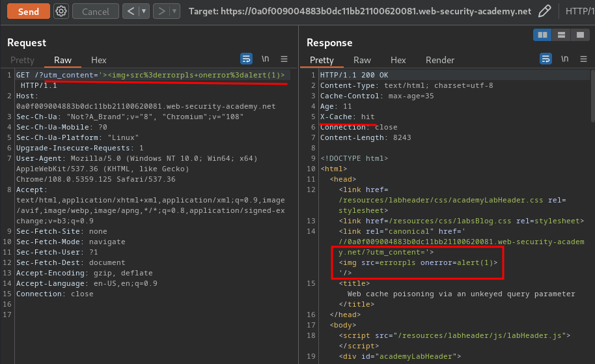
Task: Open the Request Hex tab
Action: point(99,60)
